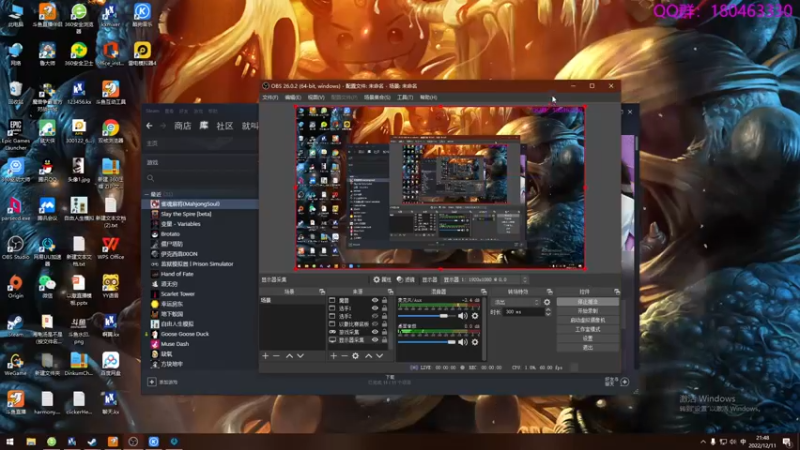Mute the 麦克风/Aux channel
Image resolution: width=800 pixels, height=450 pixels.
463,316
